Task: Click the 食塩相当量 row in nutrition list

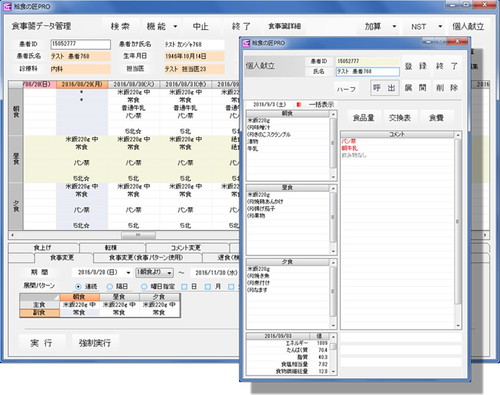Action: (x=288, y=364)
